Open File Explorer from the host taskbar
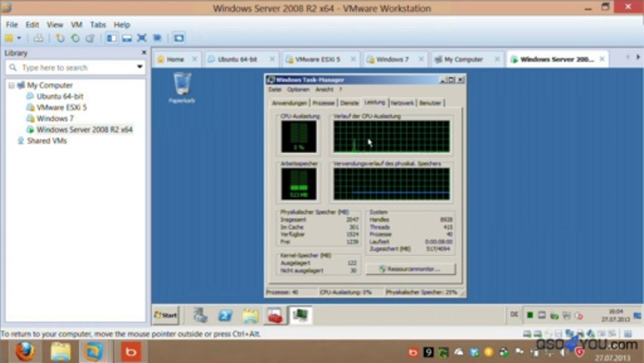Viewport: 644px width, 363px height. click(60, 351)
